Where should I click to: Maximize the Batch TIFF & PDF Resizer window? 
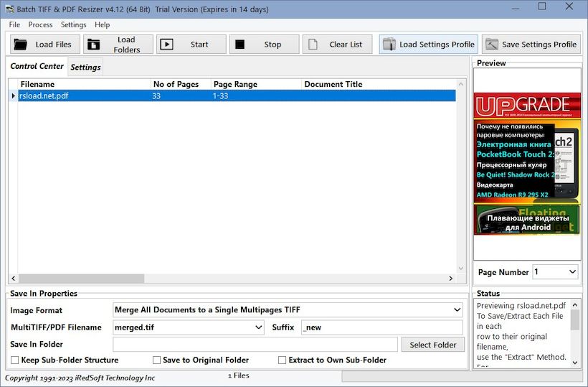542,6
